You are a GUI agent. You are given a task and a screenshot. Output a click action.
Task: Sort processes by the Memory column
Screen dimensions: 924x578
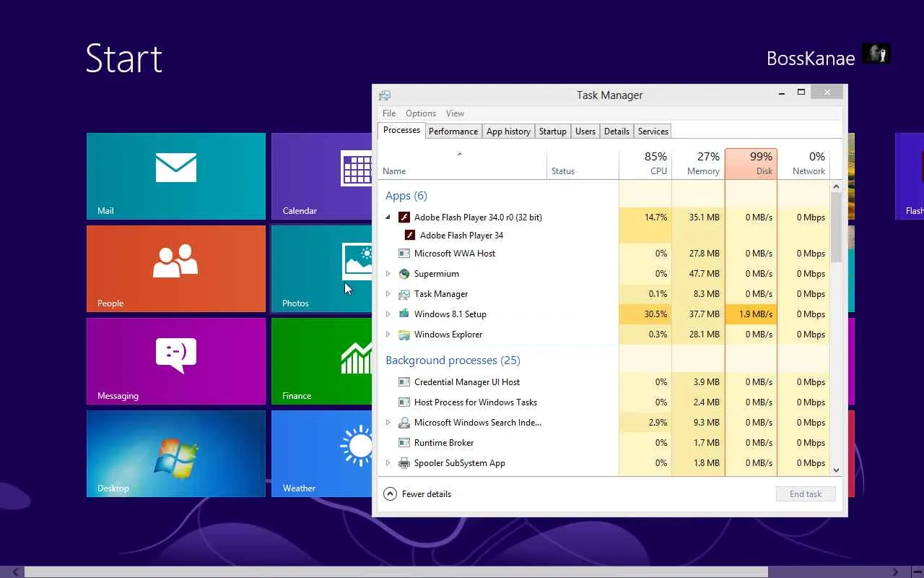pyautogui.click(x=698, y=164)
